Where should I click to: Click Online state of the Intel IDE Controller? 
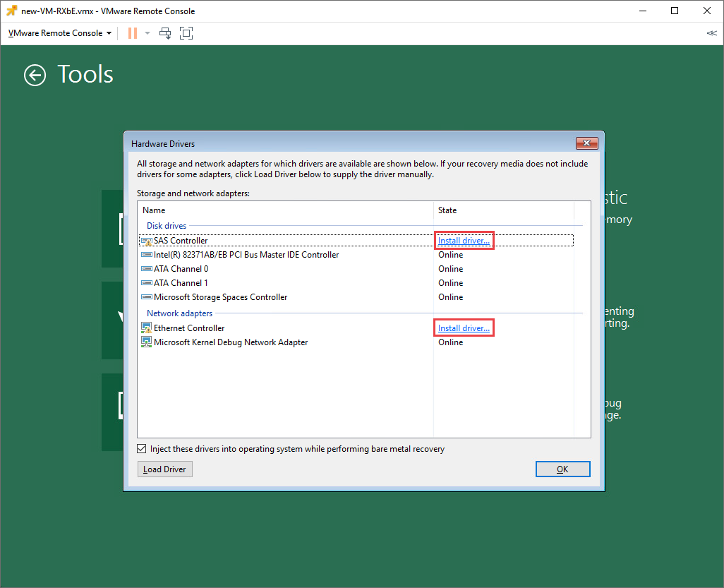[451, 255]
